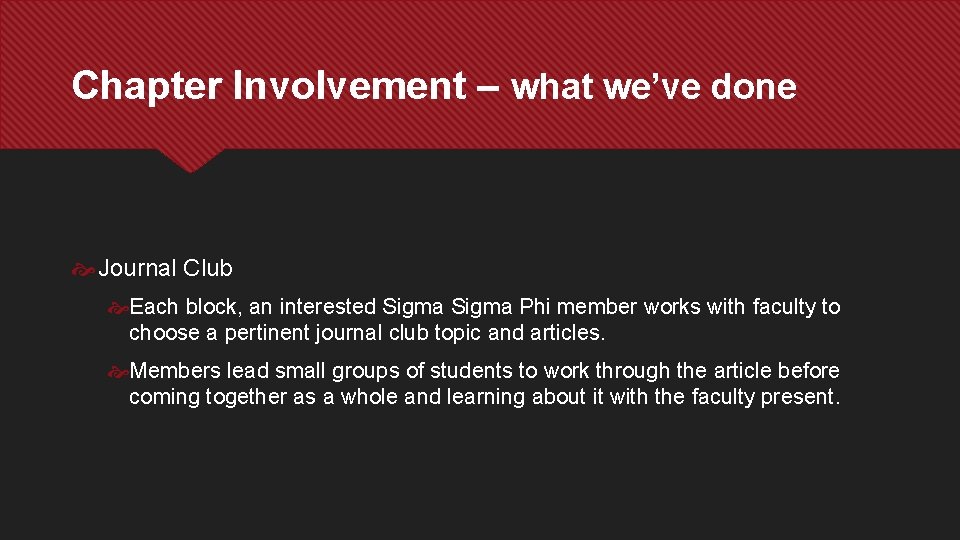Click the red triangular notch below the header
This screenshot has height=540, width=960.
pyautogui.click(x=190, y=160)
